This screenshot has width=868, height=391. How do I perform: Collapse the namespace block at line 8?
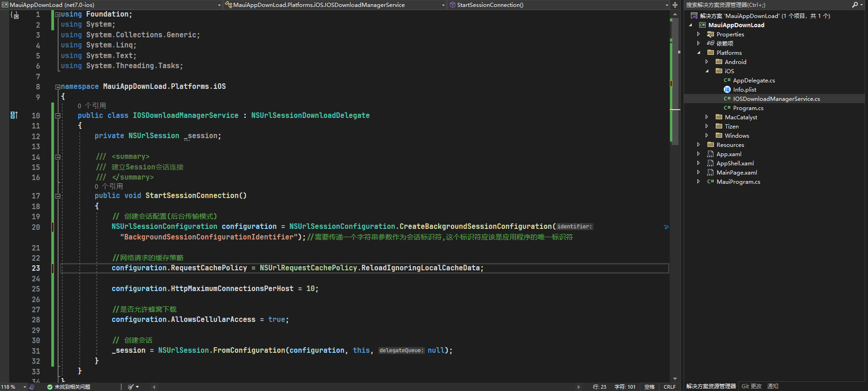pyautogui.click(x=57, y=87)
